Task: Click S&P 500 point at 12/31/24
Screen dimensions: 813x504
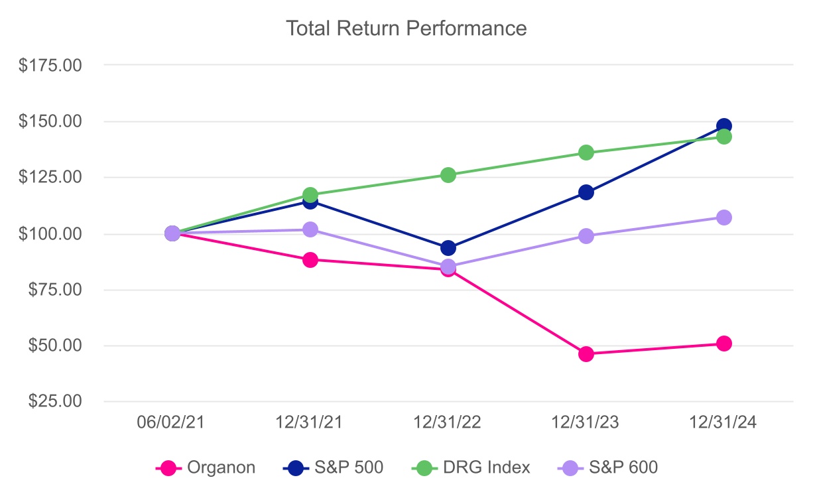Action: (724, 126)
